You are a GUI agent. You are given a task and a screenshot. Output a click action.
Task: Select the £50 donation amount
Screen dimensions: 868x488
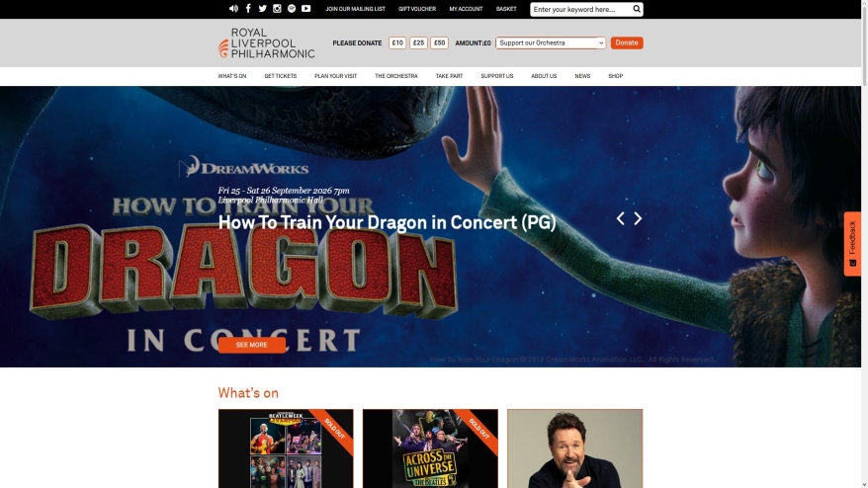pyautogui.click(x=440, y=42)
